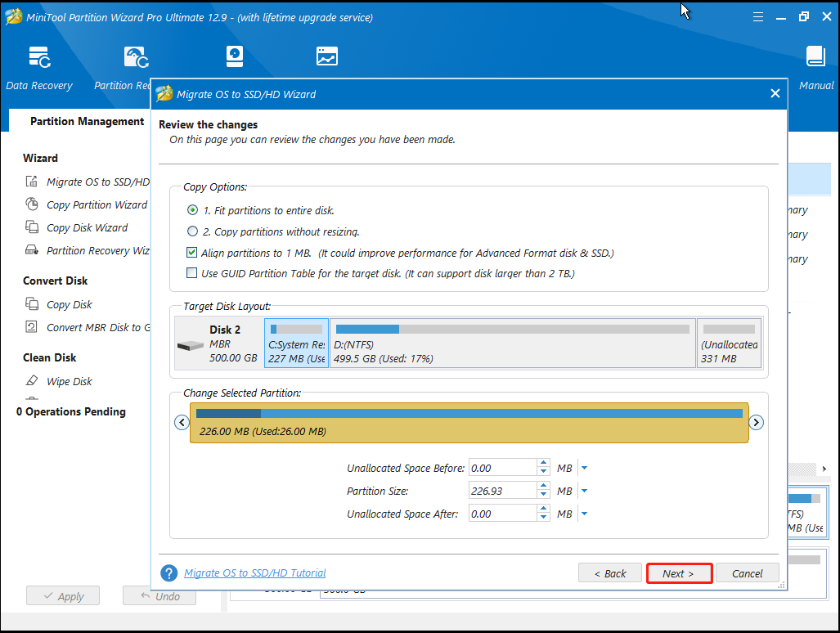Click the right arrow beside partition bar
840x633 pixels.
756,423
